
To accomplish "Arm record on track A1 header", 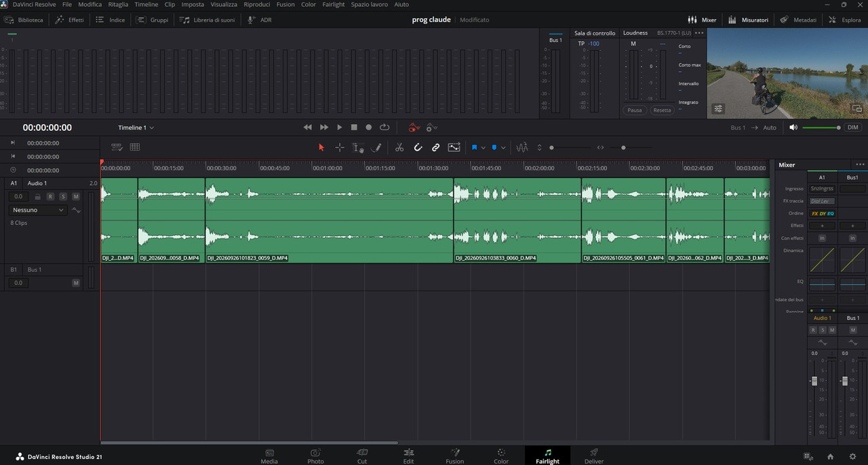I will 50,197.
